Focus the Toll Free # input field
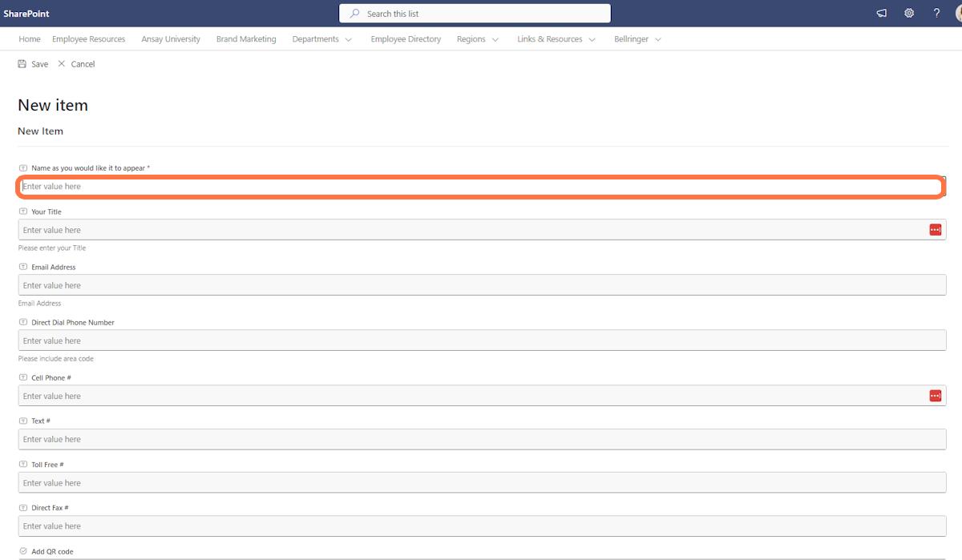This screenshot has height=560, width=962. pyautogui.click(x=482, y=483)
